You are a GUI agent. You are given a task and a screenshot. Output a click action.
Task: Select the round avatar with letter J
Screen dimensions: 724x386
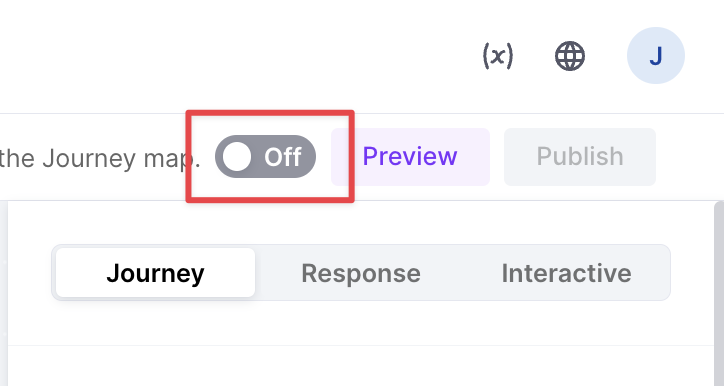[656, 55]
